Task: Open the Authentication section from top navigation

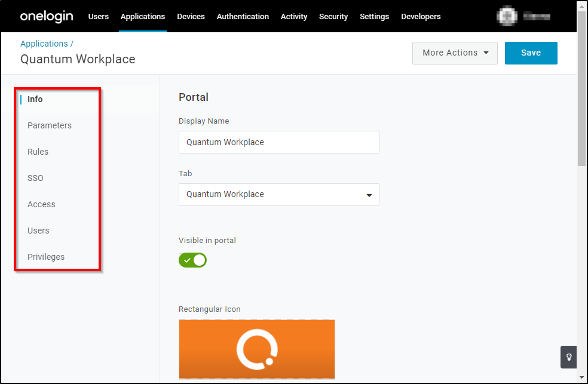Action: tap(243, 16)
